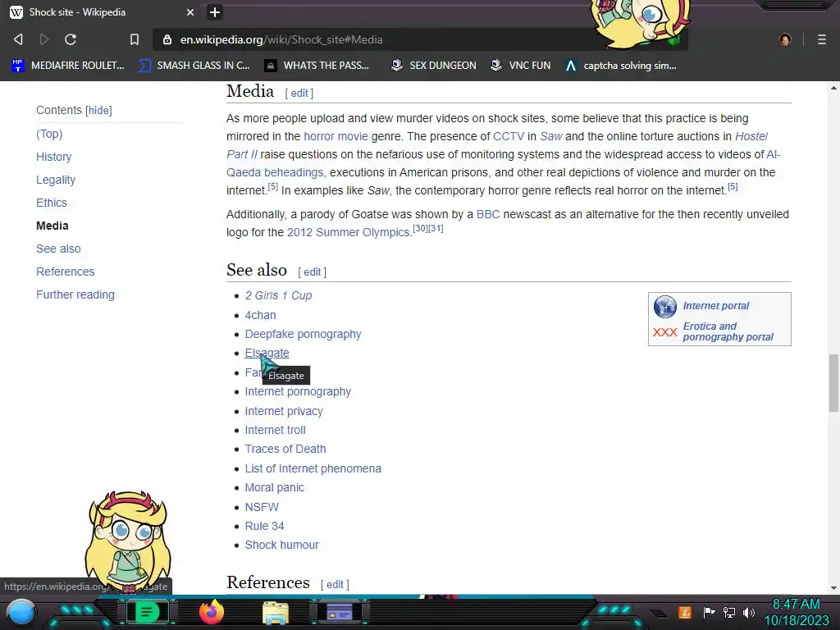
Task: Open the Deepfake pornography link
Action: 303,335
